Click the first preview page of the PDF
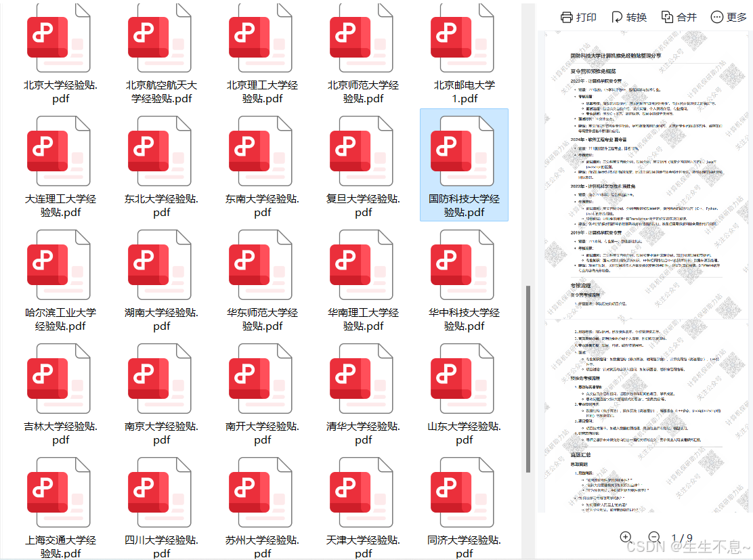This screenshot has width=753, height=560. click(647, 174)
